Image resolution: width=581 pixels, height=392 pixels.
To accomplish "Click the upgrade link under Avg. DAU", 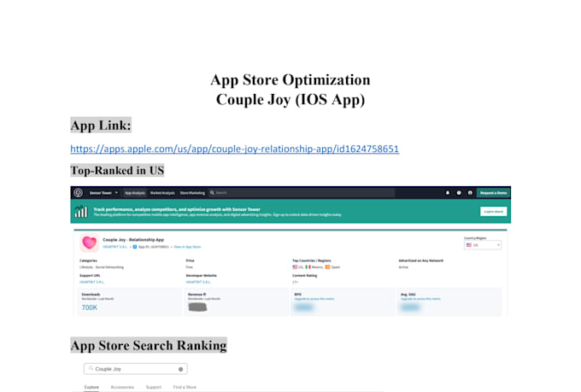I will coord(420,299).
